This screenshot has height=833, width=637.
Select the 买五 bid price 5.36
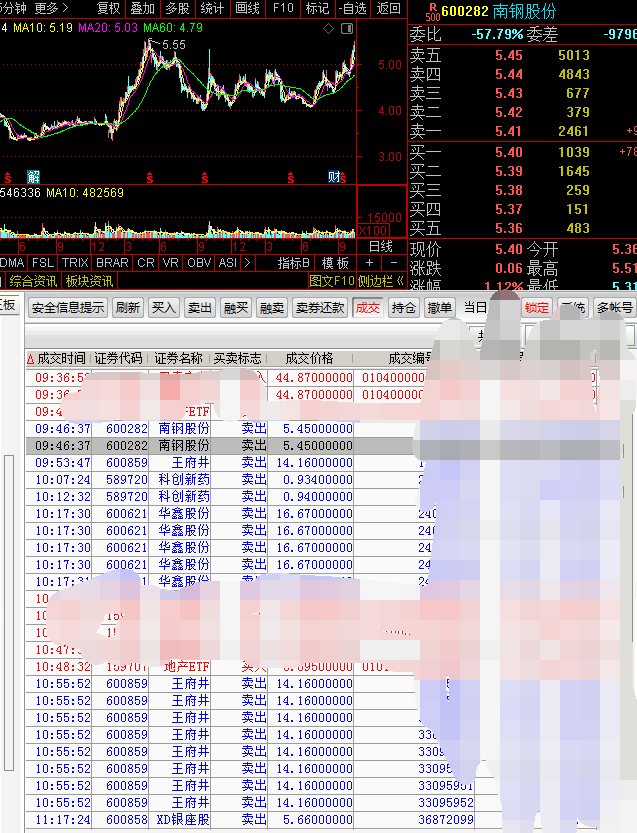pos(508,228)
